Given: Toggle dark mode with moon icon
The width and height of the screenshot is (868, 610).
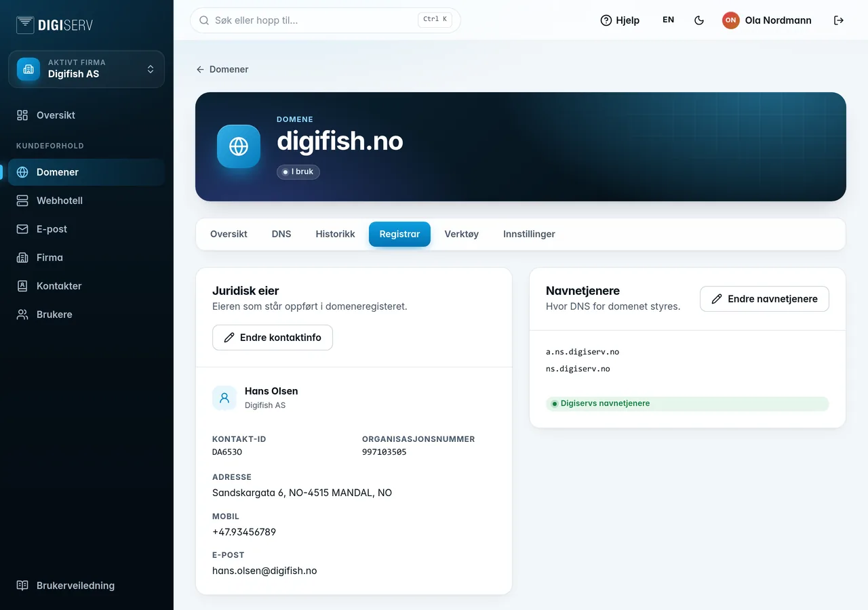Looking at the screenshot, I should (x=699, y=20).
